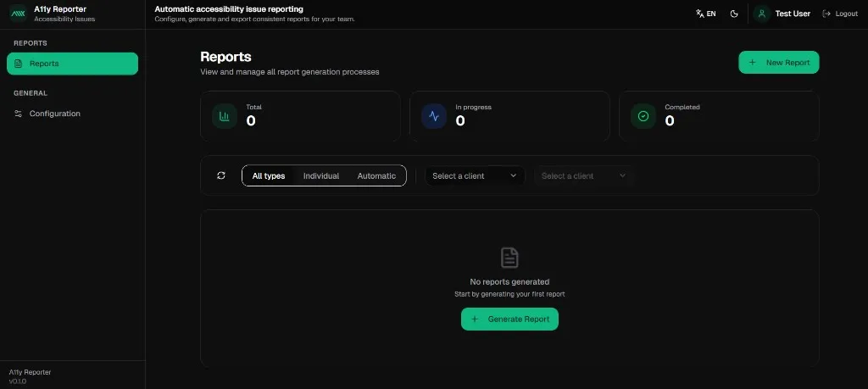The width and height of the screenshot is (868, 389).
Task: Select the All types filter
Action: (x=269, y=175)
